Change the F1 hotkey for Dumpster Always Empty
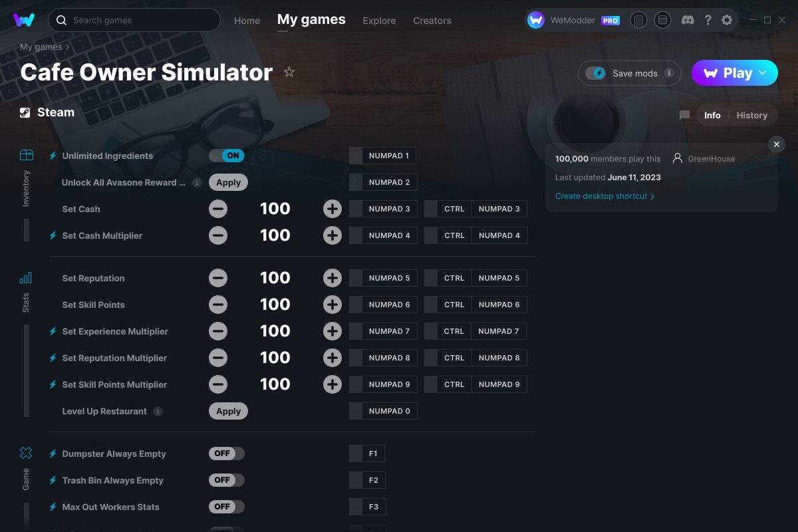Viewport: 798px width, 532px height. pos(367,454)
